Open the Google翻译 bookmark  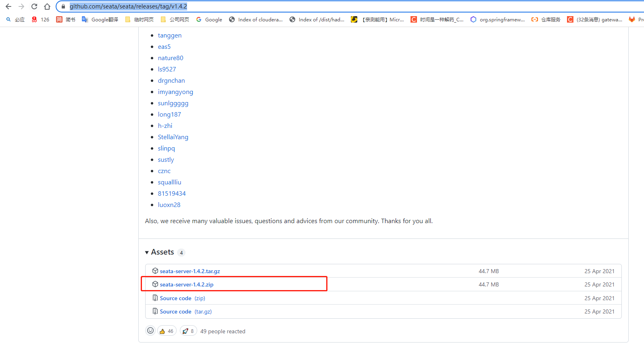click(x=100, y=19)
